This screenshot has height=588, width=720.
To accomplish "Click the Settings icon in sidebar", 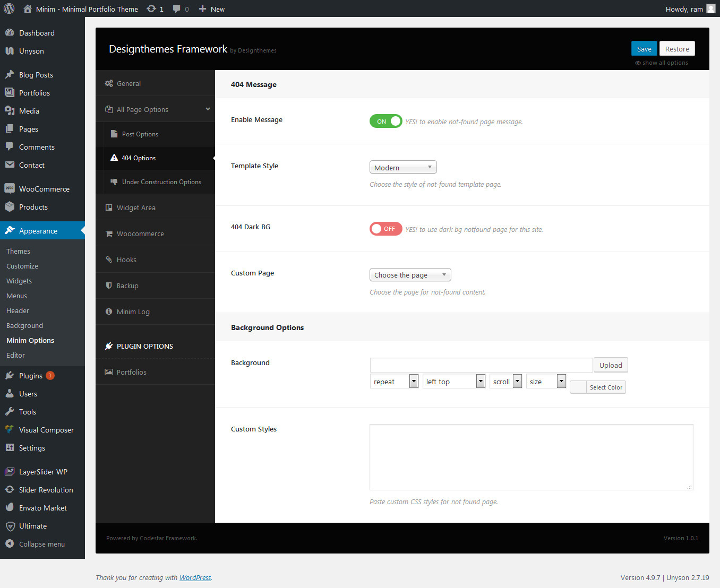I will [10, 447].
